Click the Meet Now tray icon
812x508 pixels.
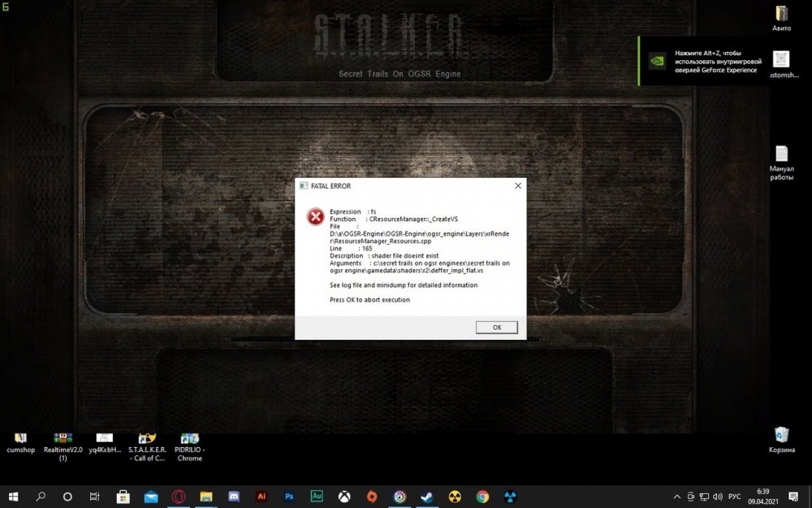tap(690, 497)
